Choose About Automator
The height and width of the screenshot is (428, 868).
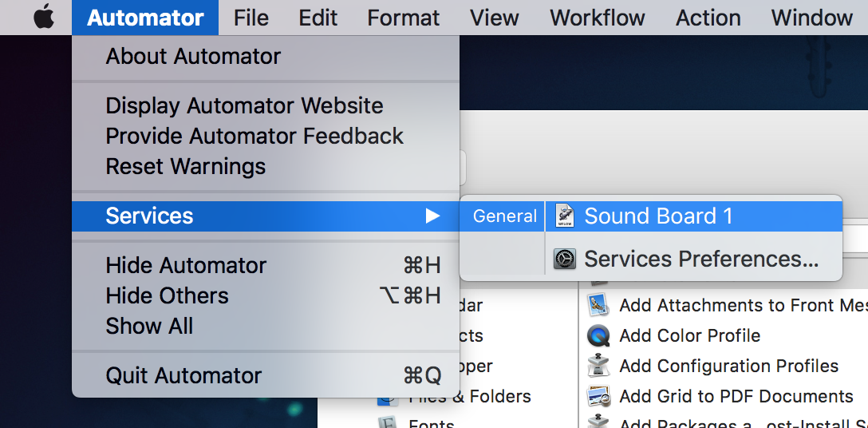266,57
